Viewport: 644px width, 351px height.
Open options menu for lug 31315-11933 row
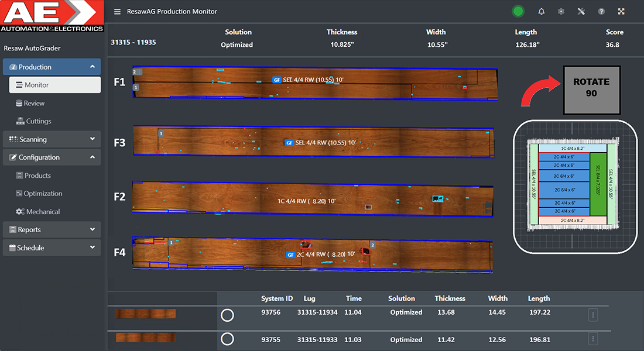tap(592, 339)
